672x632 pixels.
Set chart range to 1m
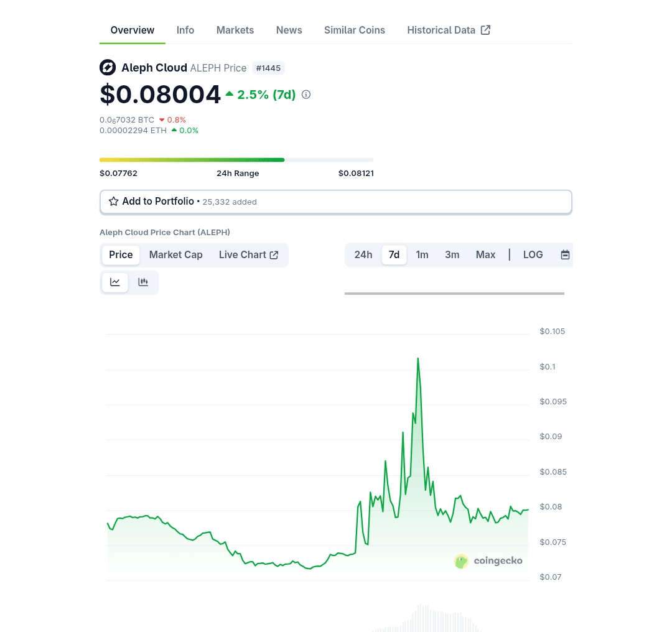[422, 255]
